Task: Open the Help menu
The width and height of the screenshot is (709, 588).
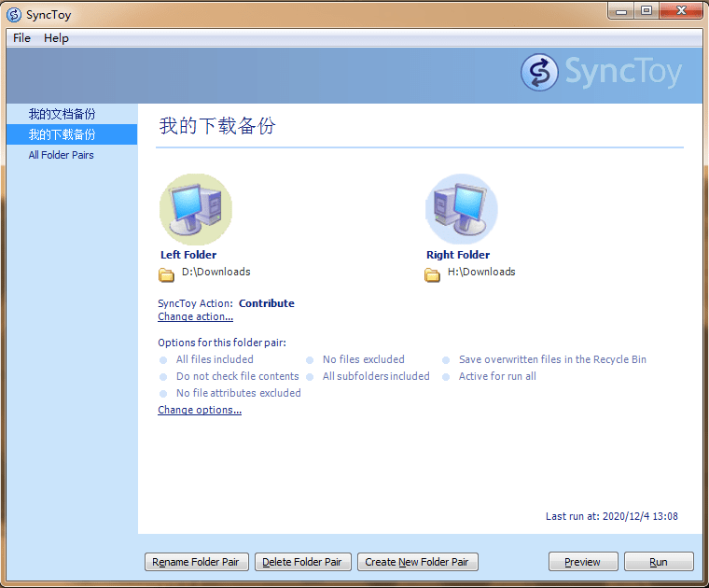Action: click(56, 38)
